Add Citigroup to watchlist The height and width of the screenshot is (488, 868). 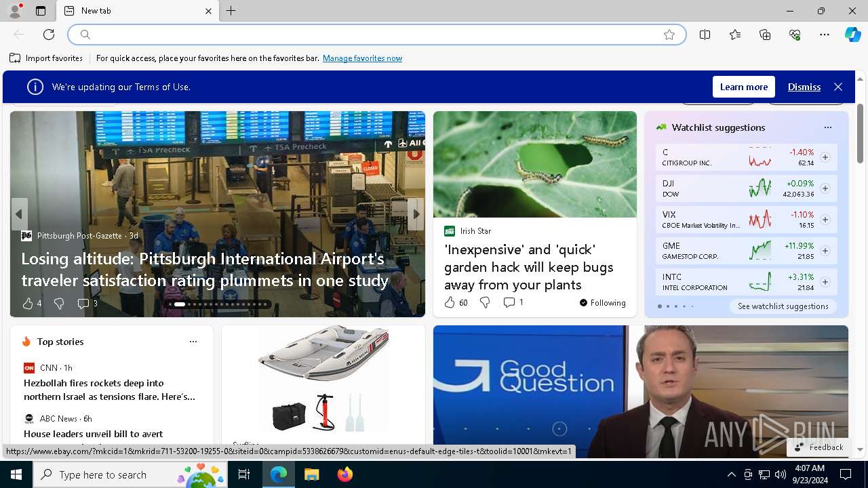[x=825, y=157]
